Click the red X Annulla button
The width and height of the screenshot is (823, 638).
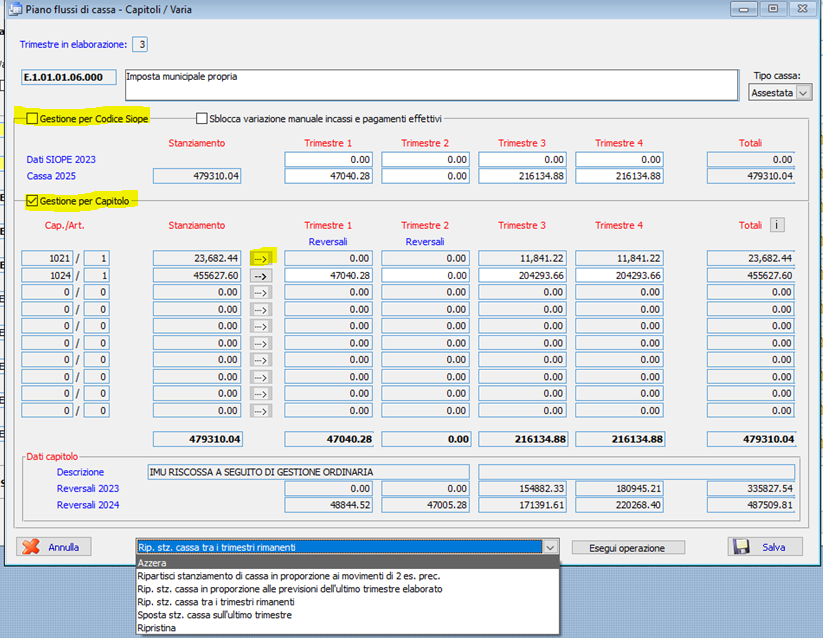point(54,547)
